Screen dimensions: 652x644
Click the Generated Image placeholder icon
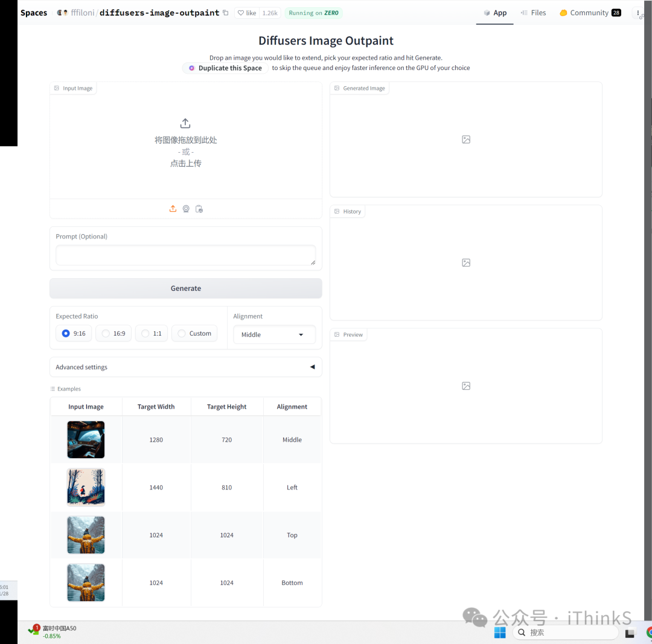466,139
